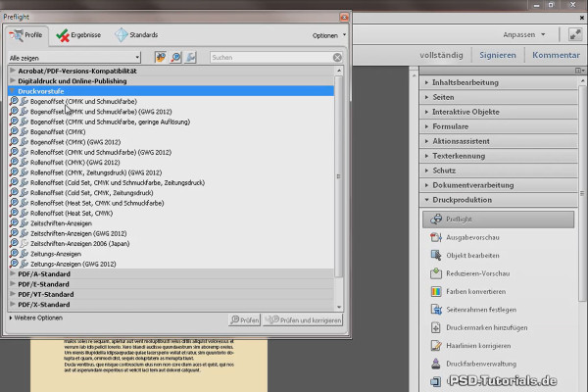The width and height of the screenshot is (588, 392).
Task: Expand the PDF/A-Standard group
Action: 13,273
